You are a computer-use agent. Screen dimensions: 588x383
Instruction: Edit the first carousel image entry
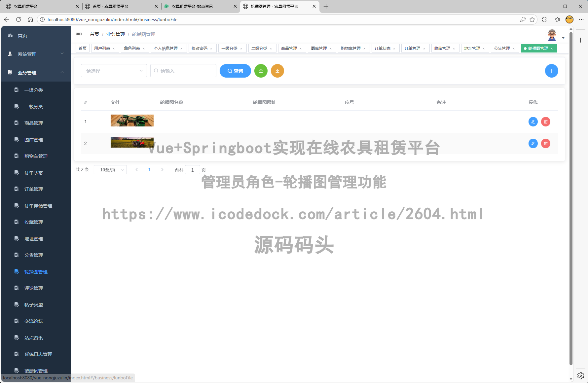(533, 122)
